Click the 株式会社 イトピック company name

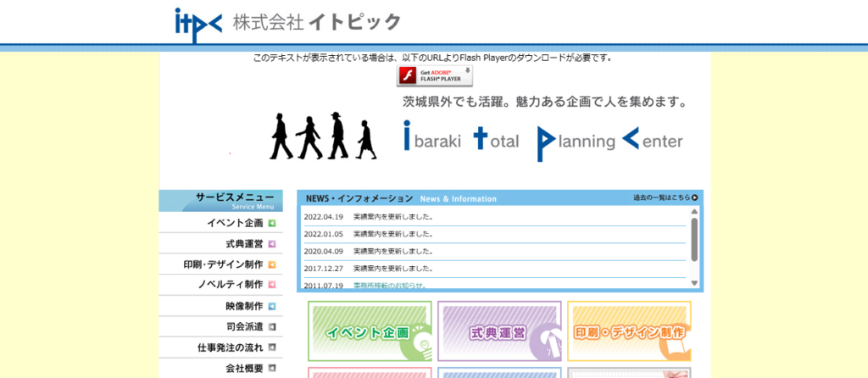[317, 22]
